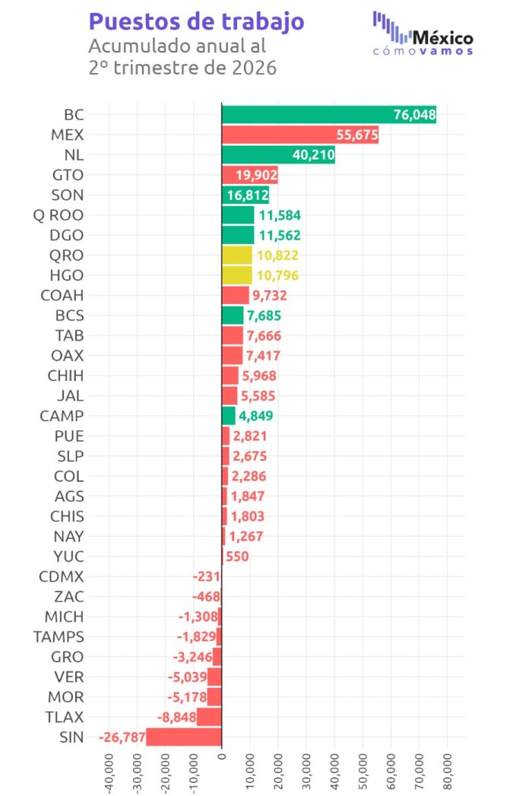Image resolution: width=532 pixels, height=796 pixels.
Task: Click the COAH value label 9,732
Action: click(270, 296)
